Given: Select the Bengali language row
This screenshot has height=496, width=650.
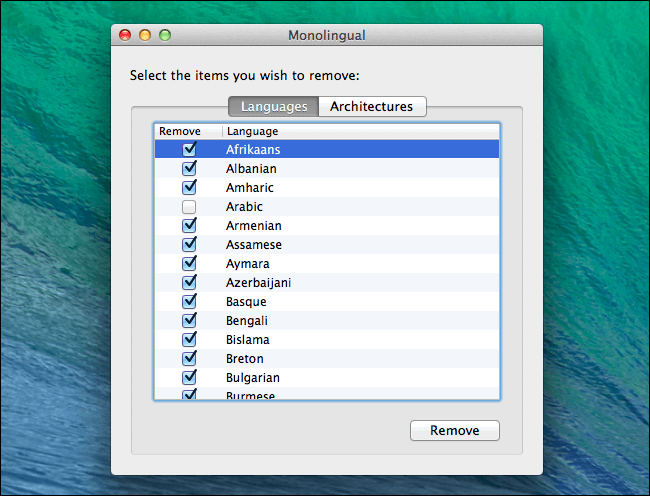Looking at the screenshot, I should [327, 321].
